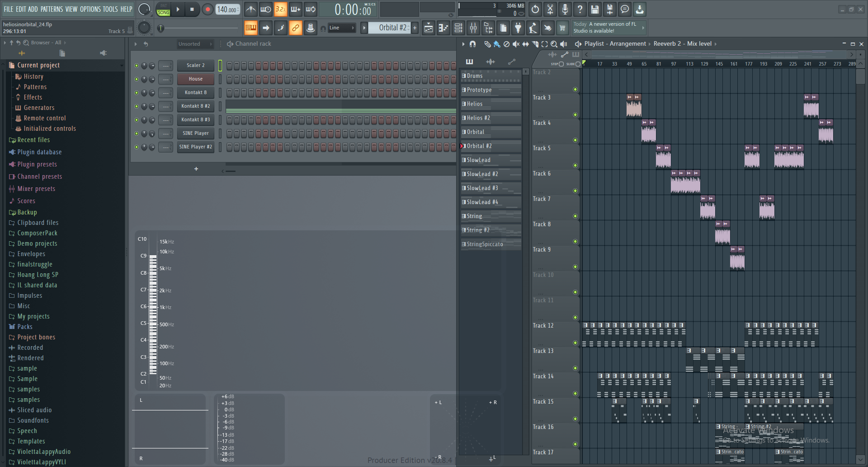Screen dimensions: 868x467
Task: Toggle the Playlist magnet snap icon
Action: pyautogui.click(x=472, y=44)
